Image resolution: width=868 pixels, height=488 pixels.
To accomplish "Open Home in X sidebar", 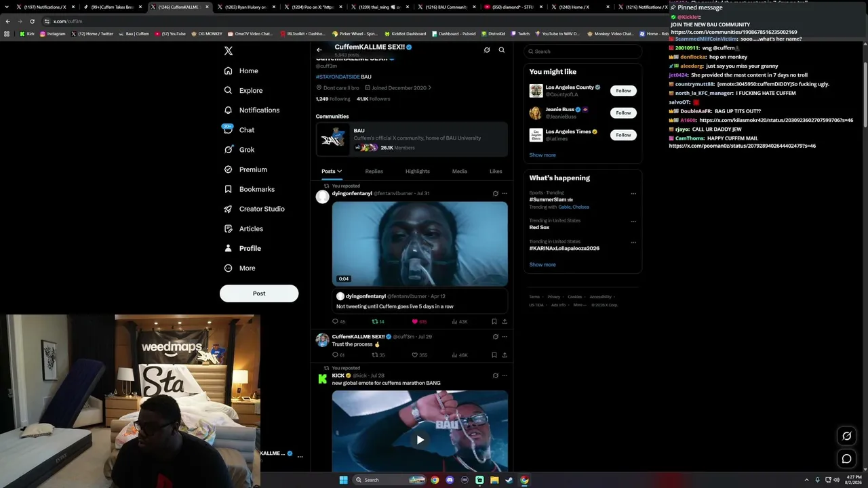I will click(x=241, y=70).
